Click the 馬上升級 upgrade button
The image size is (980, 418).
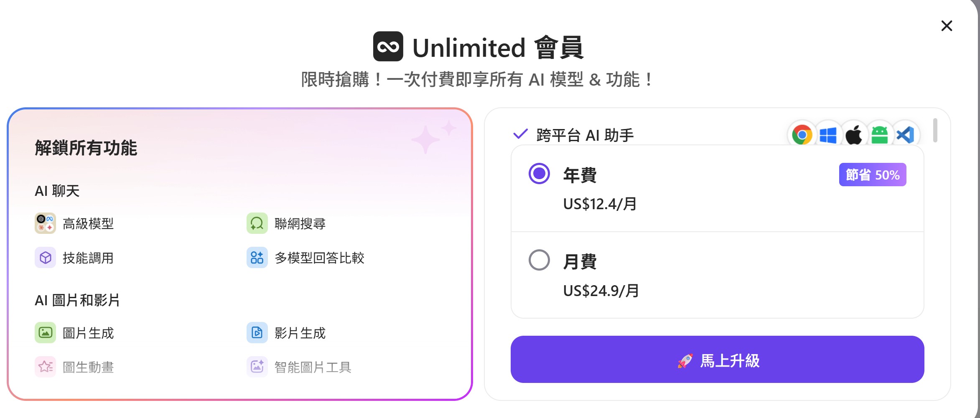click(x=717, y=360)
